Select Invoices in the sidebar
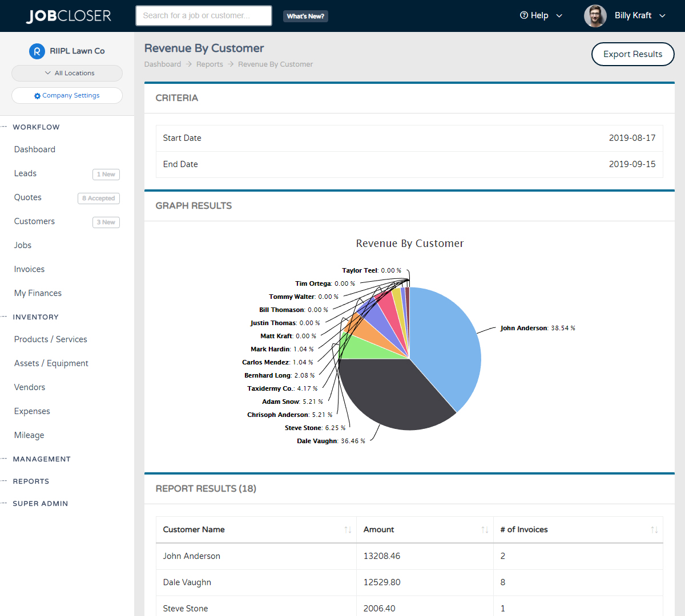Screen dimensions: 685x616 [x=29, y=269]
